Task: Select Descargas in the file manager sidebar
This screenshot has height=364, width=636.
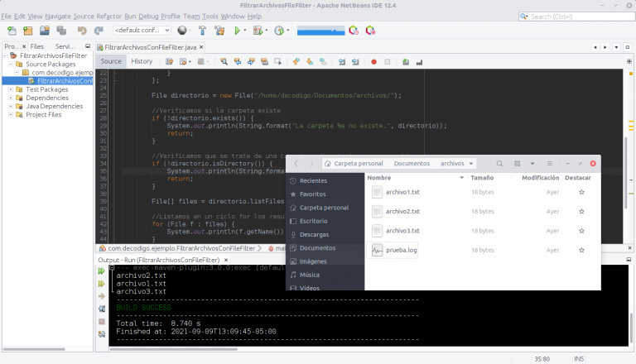Action: (314, 235)
